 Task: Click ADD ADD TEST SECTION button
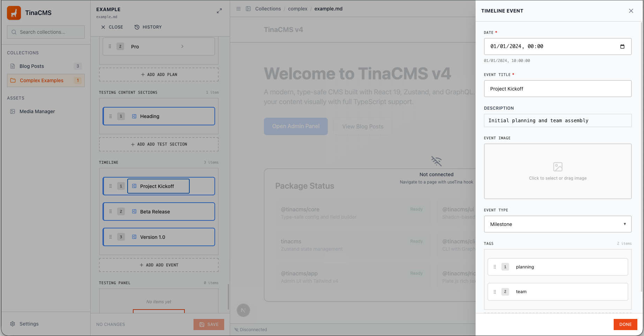(159, 144)
